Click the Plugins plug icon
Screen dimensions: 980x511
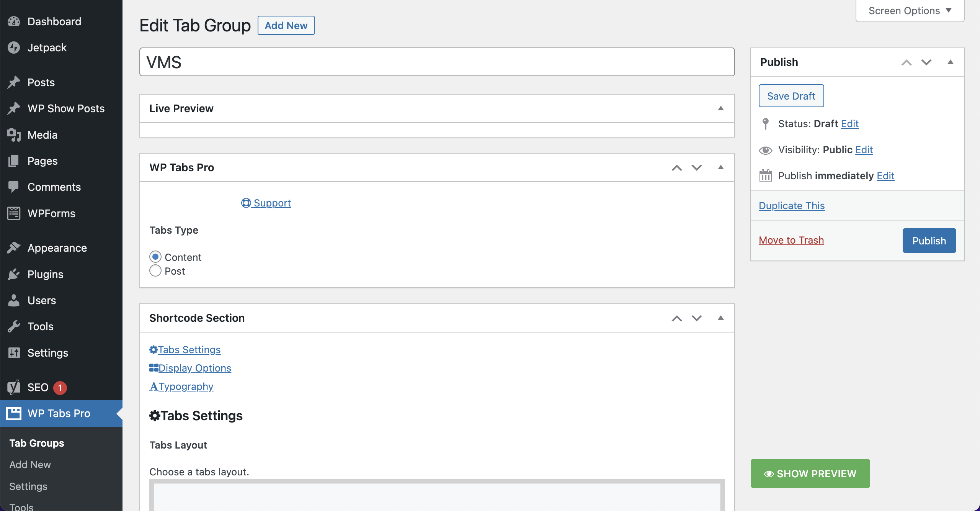point(14,274)
